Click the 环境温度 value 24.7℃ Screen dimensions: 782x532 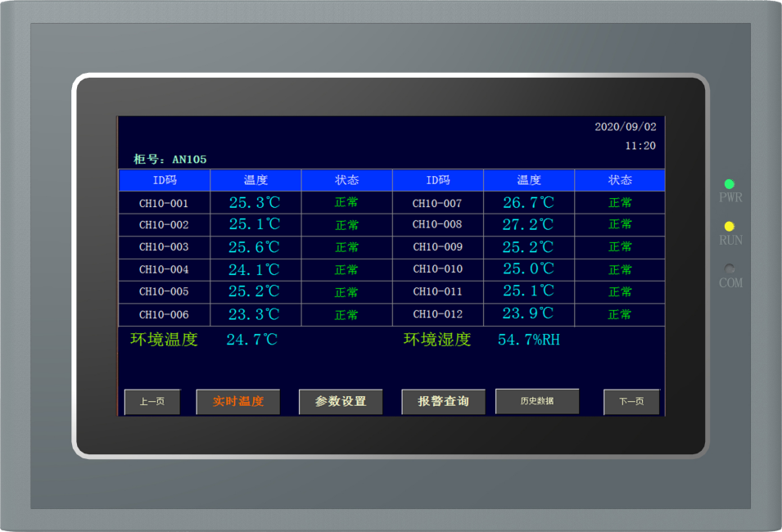(x=251, y=340)
